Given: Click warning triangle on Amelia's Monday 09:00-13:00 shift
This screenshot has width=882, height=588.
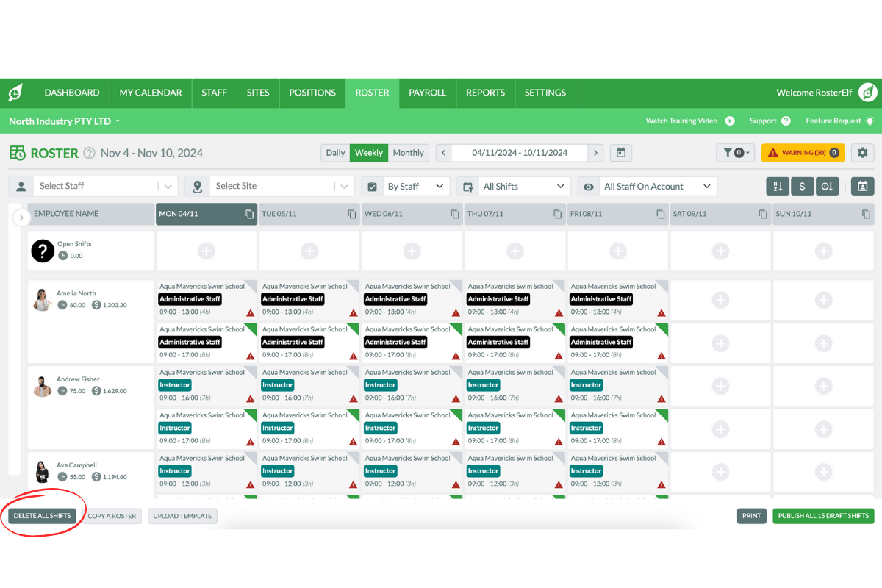Looking at the screenshot, I should [x=251, y=313].
